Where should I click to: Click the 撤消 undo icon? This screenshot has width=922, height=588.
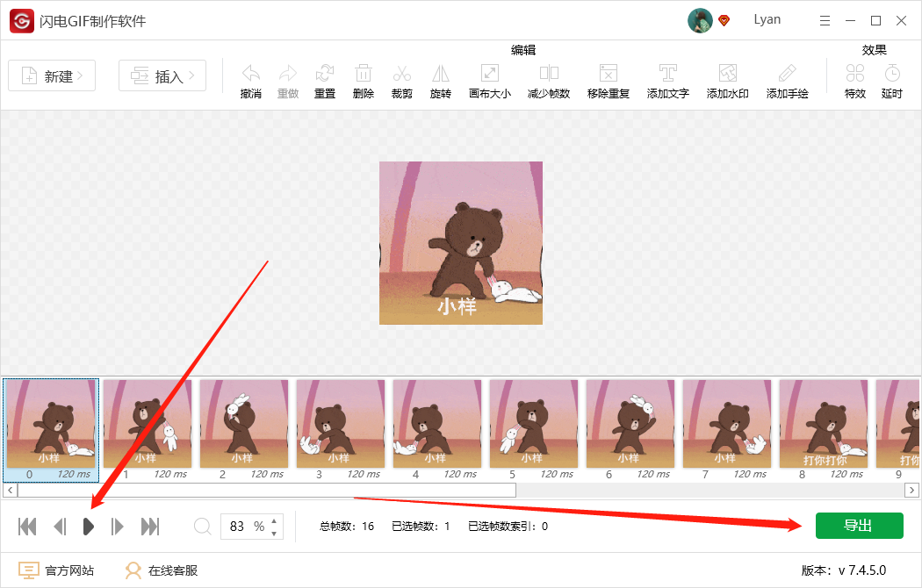point(251,74)
